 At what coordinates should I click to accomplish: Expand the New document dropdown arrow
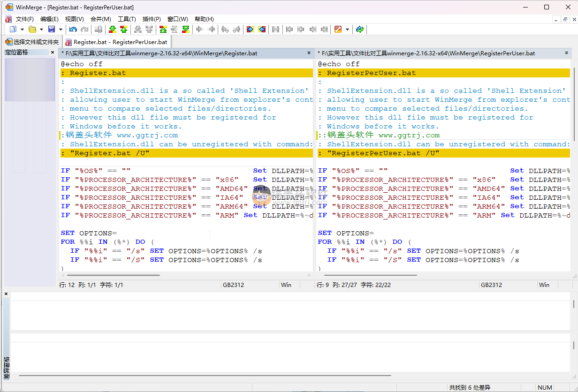[22, 29]
